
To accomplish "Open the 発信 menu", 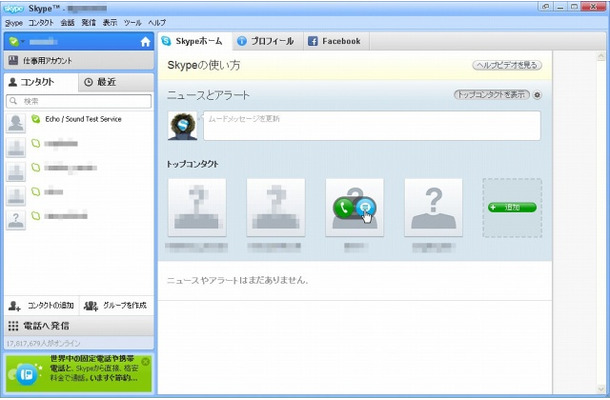I will pos(88,23).
